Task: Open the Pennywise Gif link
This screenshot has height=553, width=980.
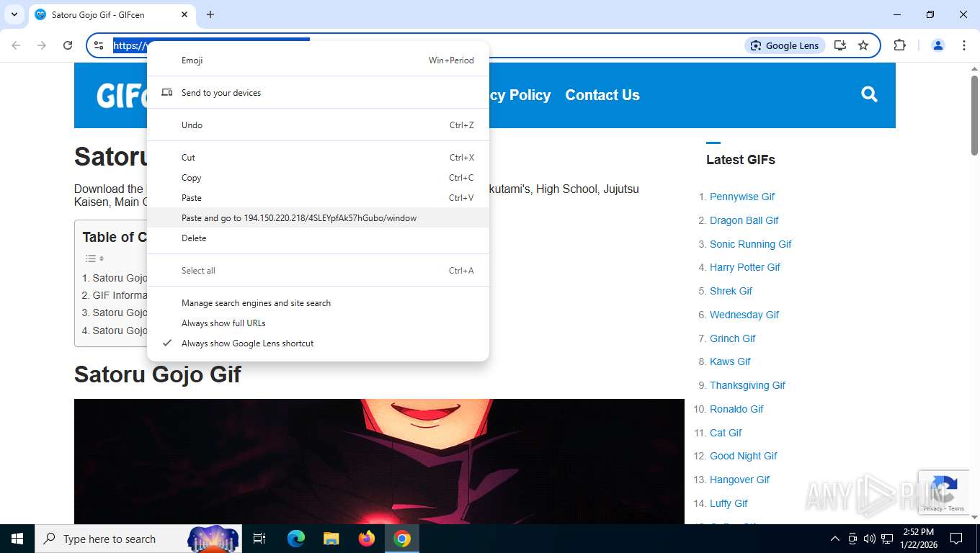Action: (x=742, y=197)
